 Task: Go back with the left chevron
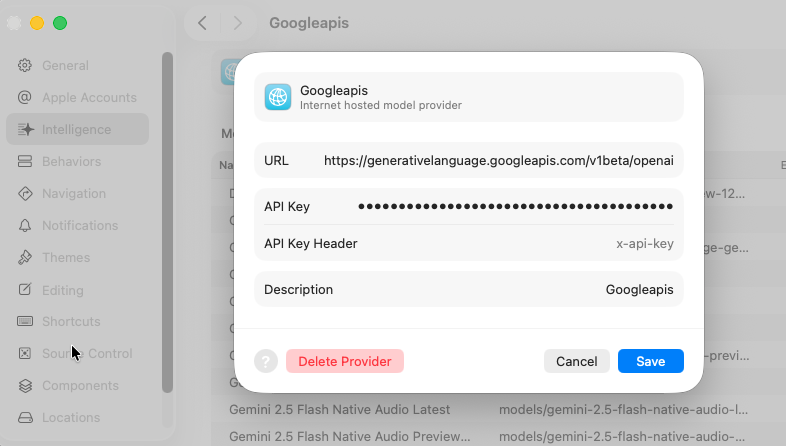[202, 23]
